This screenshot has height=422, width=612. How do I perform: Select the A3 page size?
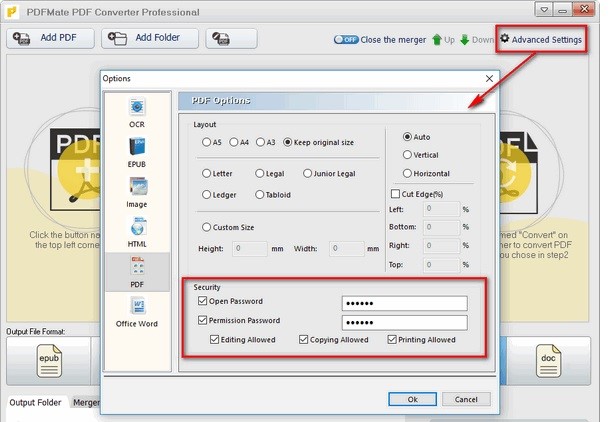pos(260,142)
